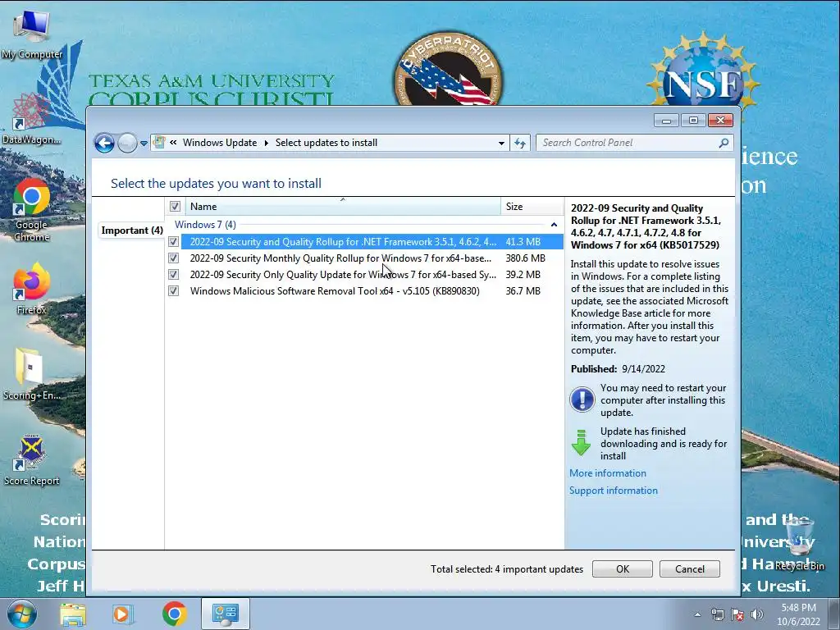Click the network icon in system tray
The width and height of the screenshot is (840, 630).
717,614
